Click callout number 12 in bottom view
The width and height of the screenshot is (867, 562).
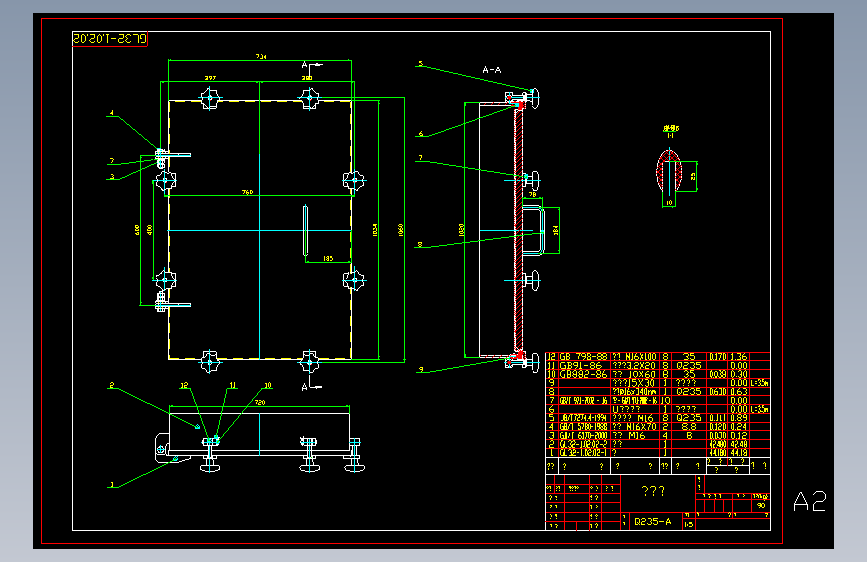(x=184, y=385)
